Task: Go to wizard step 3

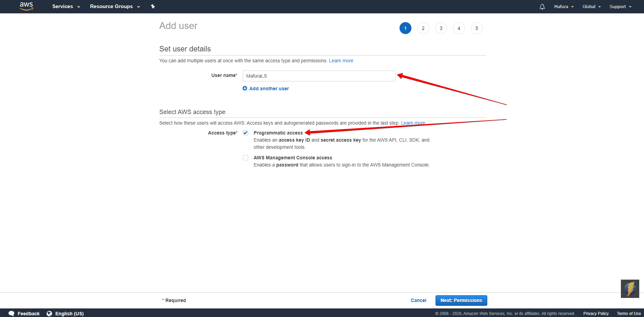Action: click(441, 28)
